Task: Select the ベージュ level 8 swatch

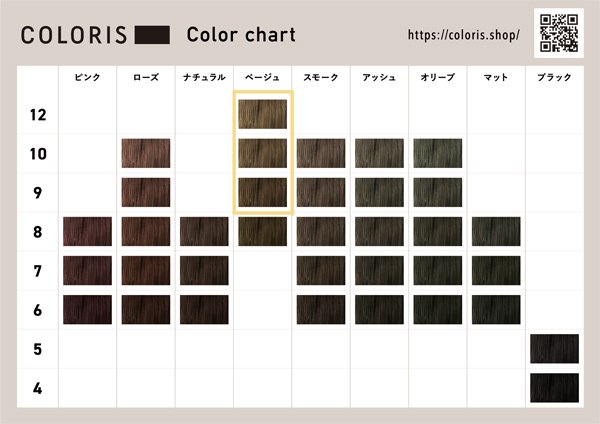Action: [x=262, y=231]
